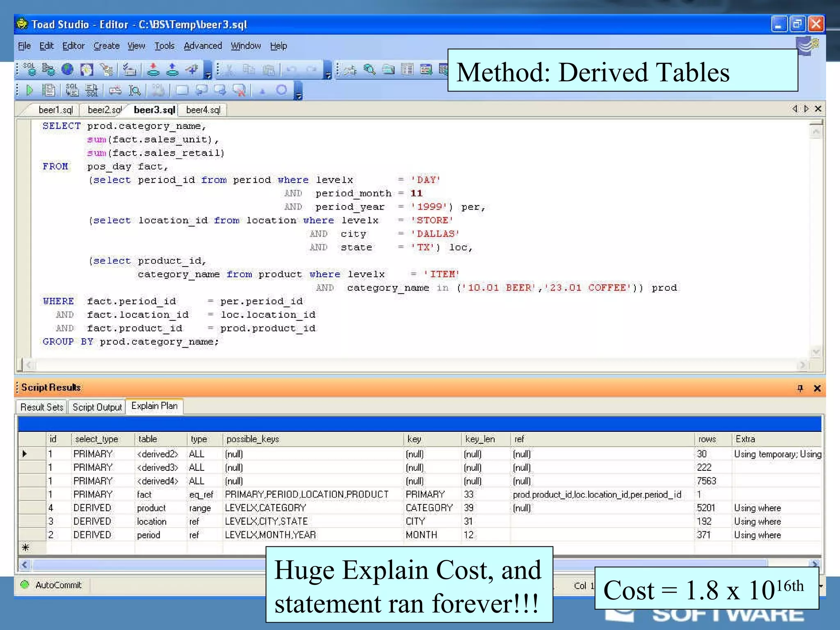The image size is (840, 630).
Task: Switch to the Result Sets tab
Action: coord(41,407)
